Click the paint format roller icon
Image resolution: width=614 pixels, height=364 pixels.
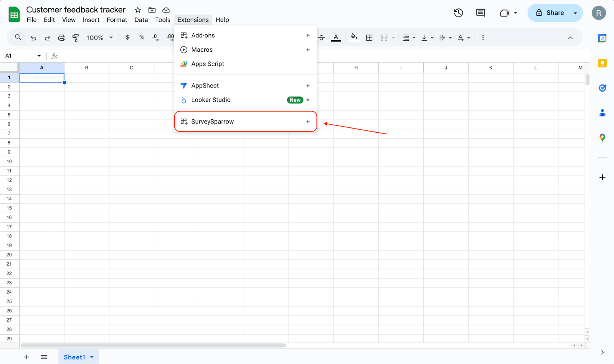pyautogui.click(x=76, y=38)
